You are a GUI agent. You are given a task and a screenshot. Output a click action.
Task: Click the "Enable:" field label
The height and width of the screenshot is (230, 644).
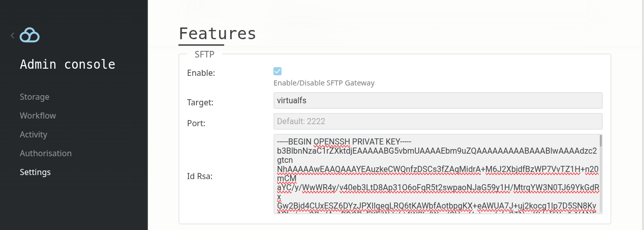tap(201, 73)
